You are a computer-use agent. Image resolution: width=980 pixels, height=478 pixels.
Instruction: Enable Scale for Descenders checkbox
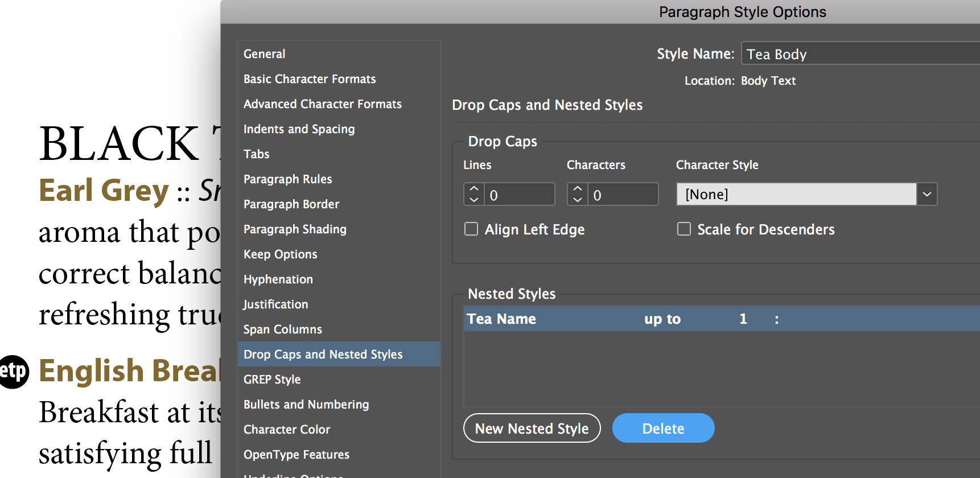pos(684,229)
